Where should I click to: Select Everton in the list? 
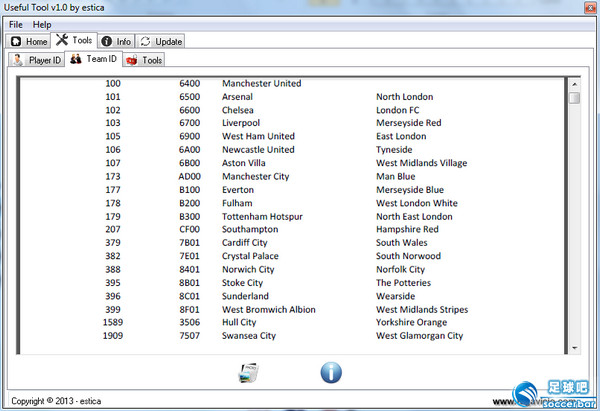tap(238, 190)
